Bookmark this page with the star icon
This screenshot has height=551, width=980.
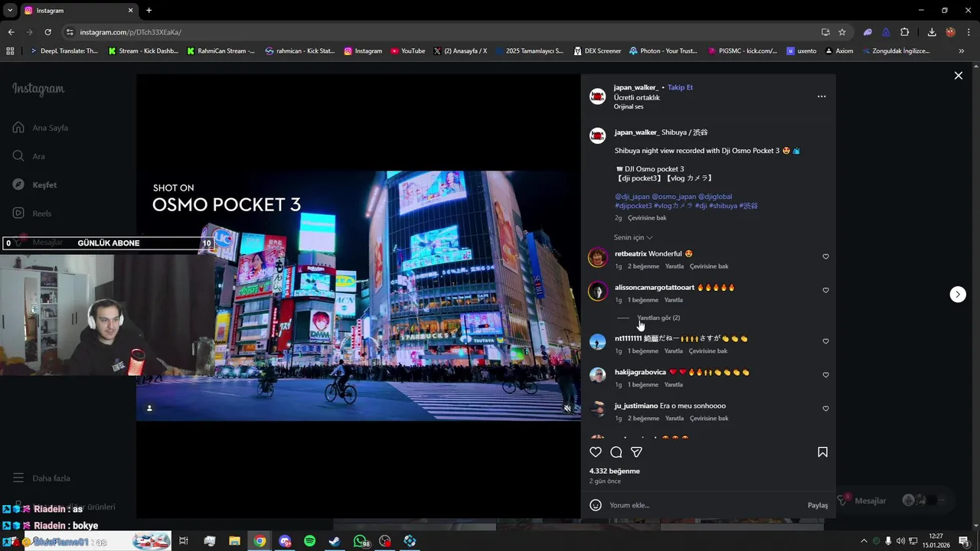[842, 32]
